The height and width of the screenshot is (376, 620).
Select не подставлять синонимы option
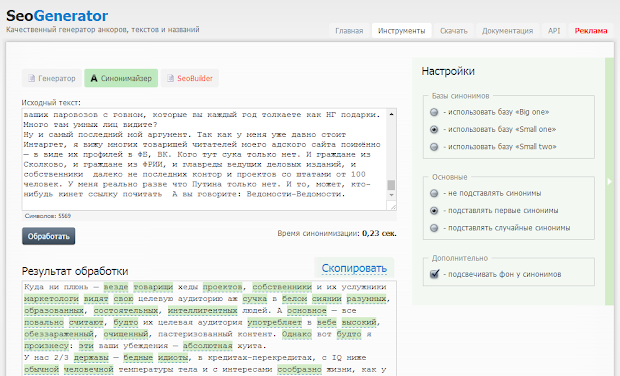(434, 193)
